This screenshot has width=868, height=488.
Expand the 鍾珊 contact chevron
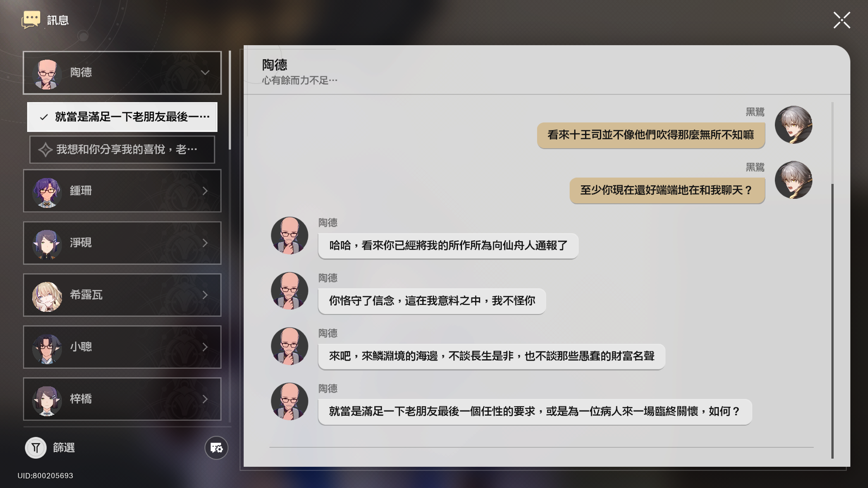205,191
